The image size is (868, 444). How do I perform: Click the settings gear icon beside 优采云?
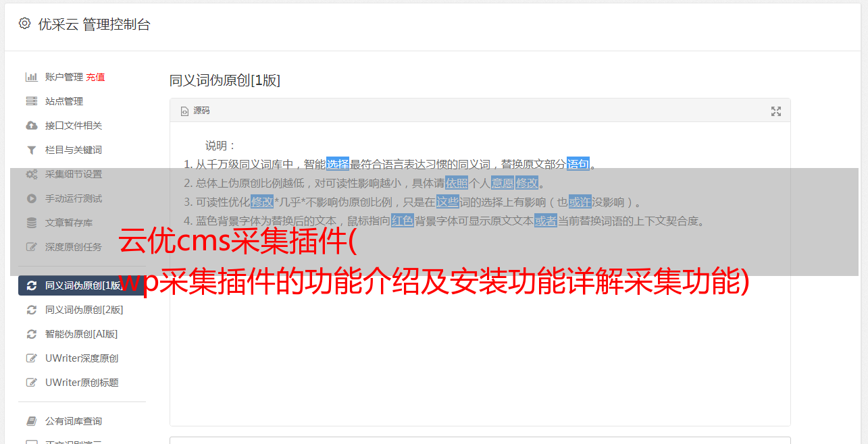[x=25, y=24]
